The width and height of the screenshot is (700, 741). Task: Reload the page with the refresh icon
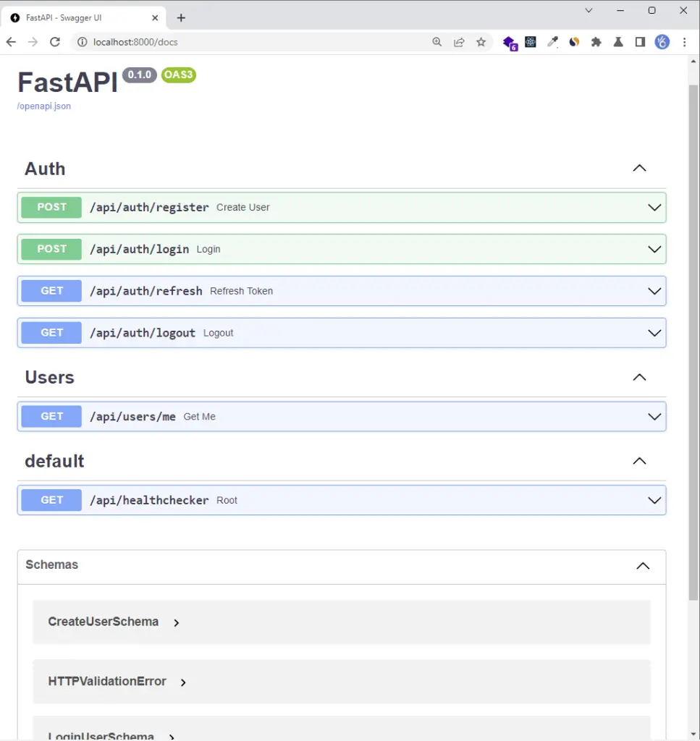click(x=55, y=42)
